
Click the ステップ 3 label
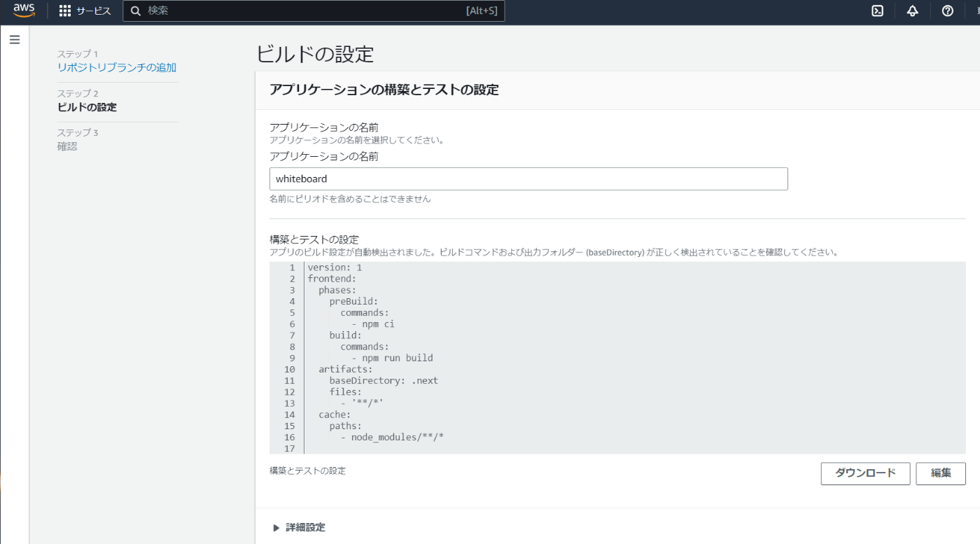coord(78,132)
